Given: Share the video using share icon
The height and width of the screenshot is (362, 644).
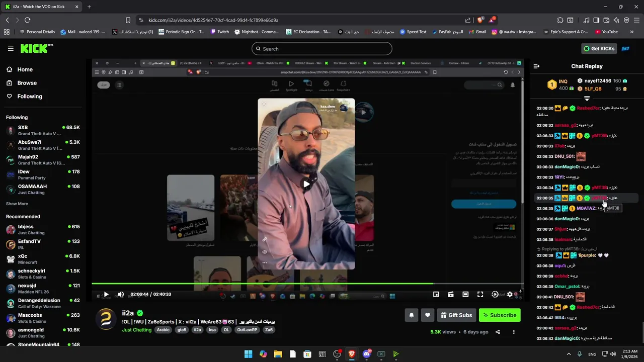Looking at the screenshot, I should point(498,332).
